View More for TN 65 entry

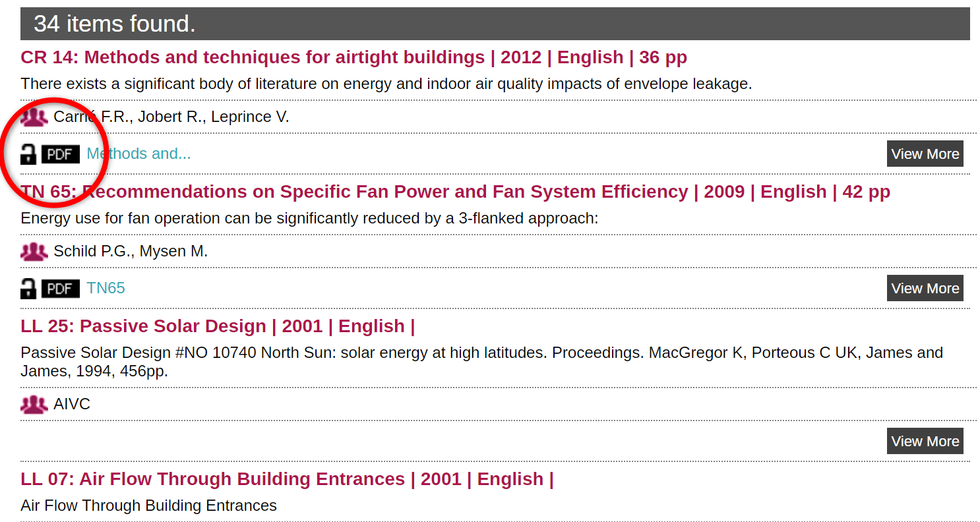pyautogui.click(x=925, y=288)
